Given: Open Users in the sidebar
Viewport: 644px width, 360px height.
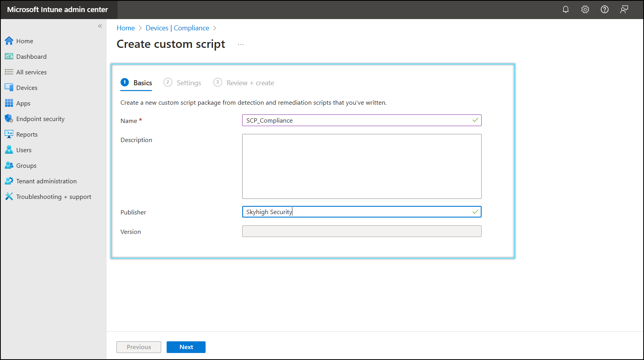Looking at the screenshot, I should tap(24, 150).
